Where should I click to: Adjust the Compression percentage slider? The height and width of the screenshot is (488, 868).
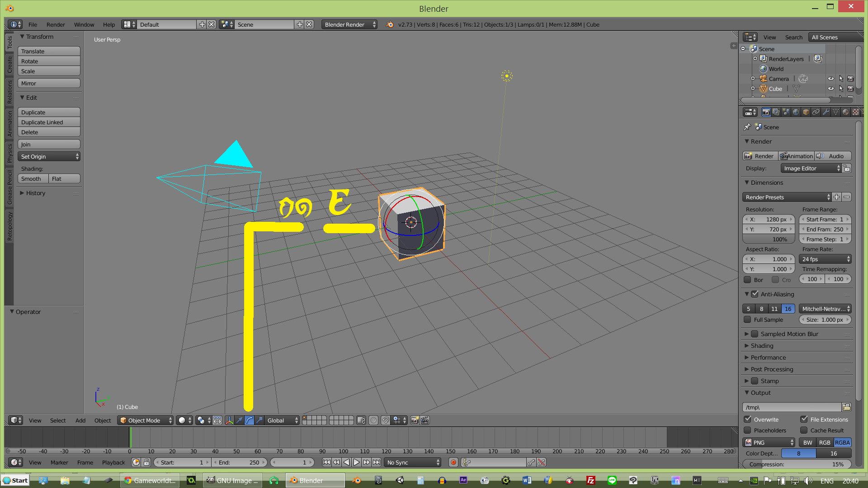coord(797,464)
